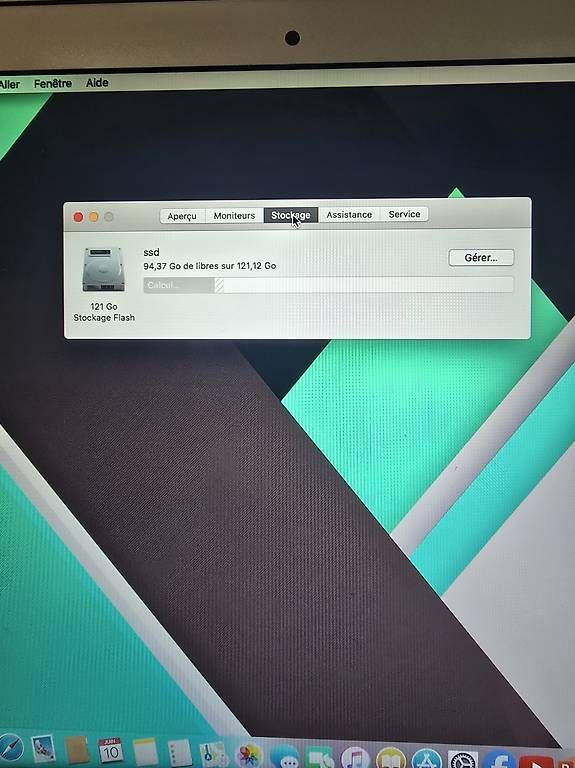Switch to the Aperçu tab
The image size is (575, 768).
182,216
